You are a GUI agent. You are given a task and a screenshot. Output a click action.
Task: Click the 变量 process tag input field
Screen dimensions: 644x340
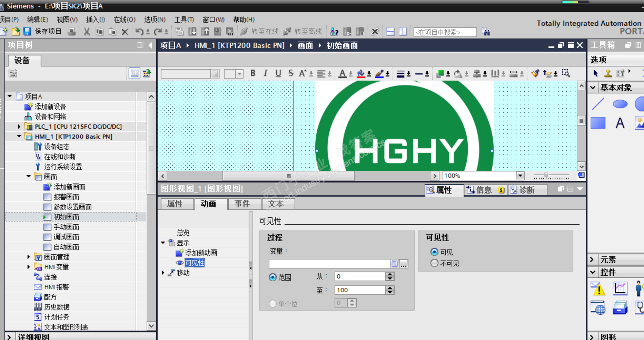(329, 264)
